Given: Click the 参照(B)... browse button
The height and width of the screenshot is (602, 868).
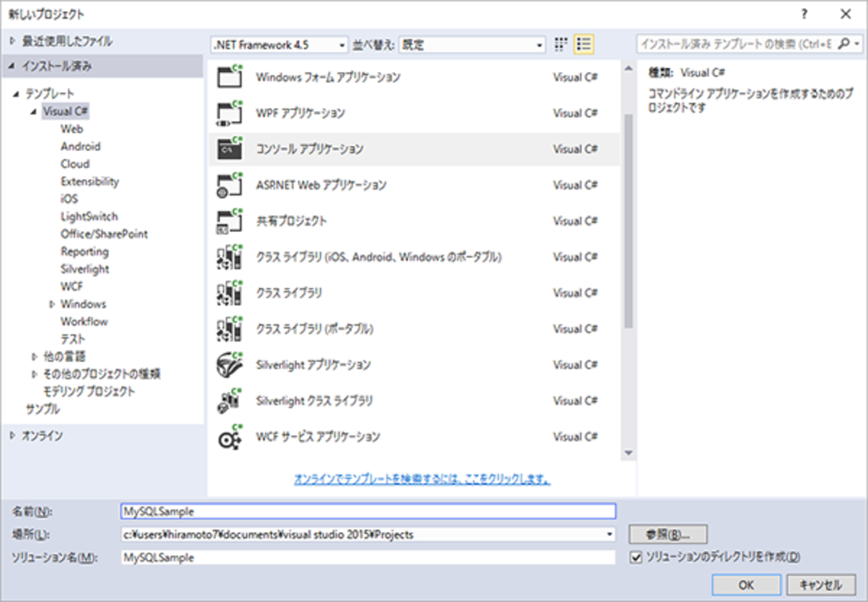Looking at the screenshot, I should tap(668, 535).
